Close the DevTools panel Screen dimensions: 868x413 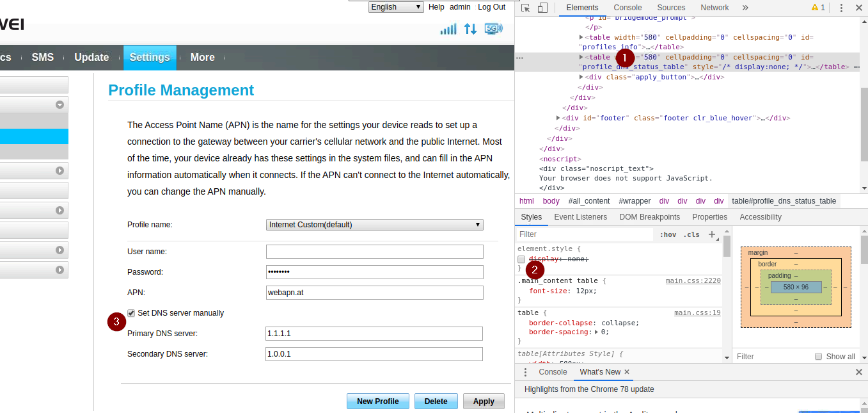tap(859, 8)
